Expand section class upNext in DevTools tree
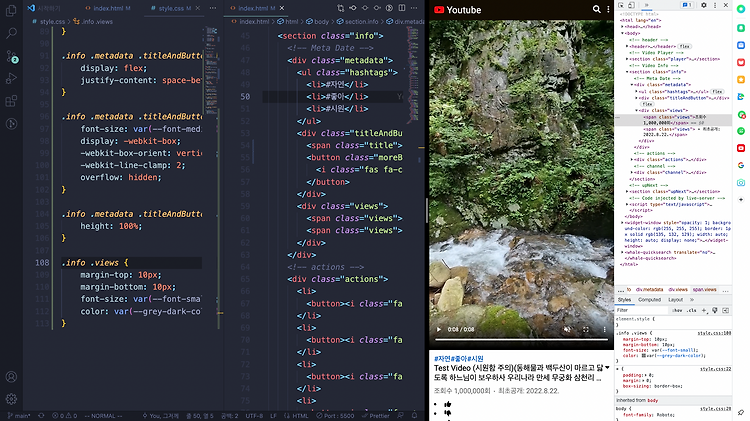Image resolution: width=750 pixels, height=421 pixels. click(627, 191)
